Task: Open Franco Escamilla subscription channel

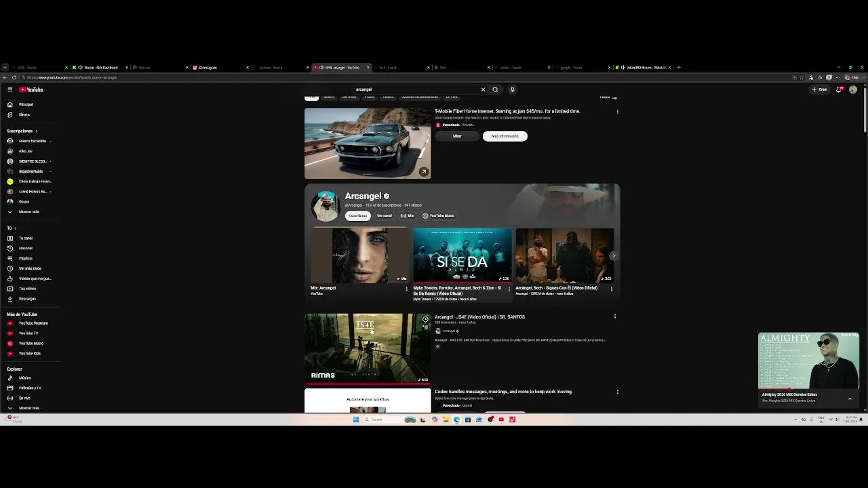Action: point(30,141)
